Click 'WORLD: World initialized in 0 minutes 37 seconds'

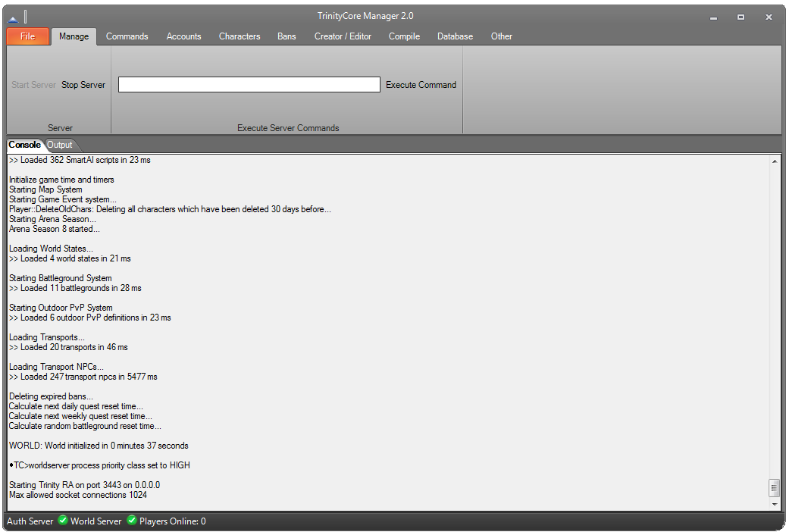(x=99, y=446)
